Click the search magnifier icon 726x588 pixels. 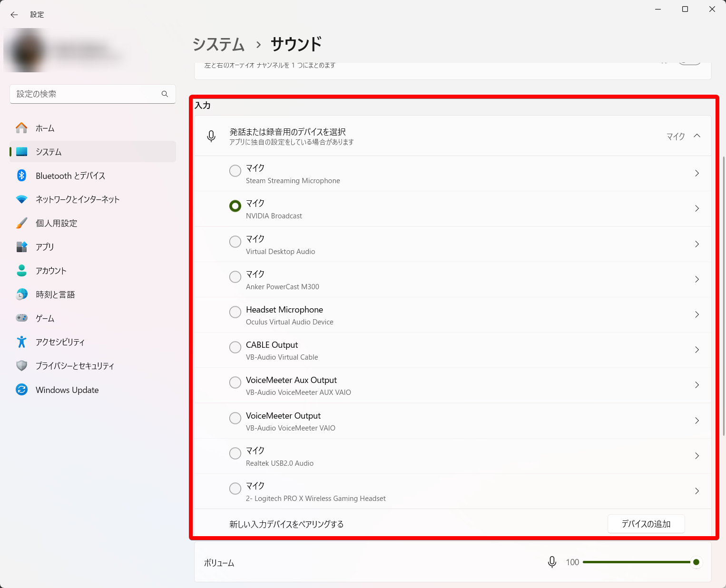click(x=165, y=94)
